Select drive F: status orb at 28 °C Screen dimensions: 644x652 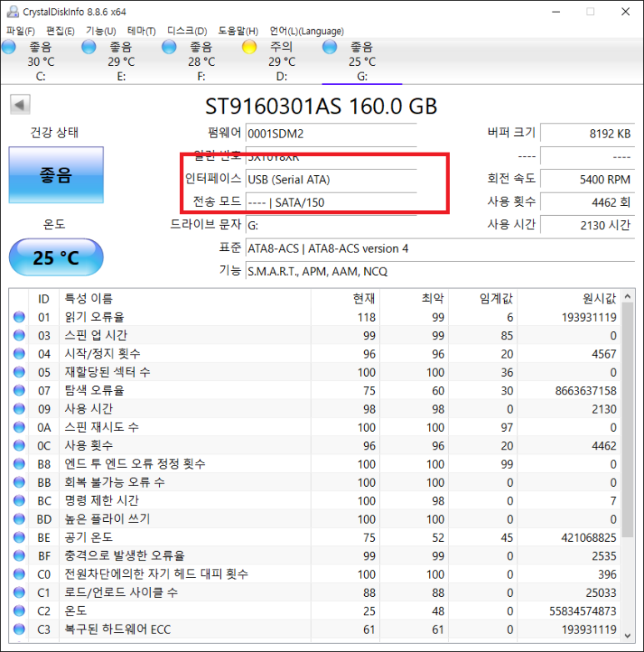click(x=168, y=47)
